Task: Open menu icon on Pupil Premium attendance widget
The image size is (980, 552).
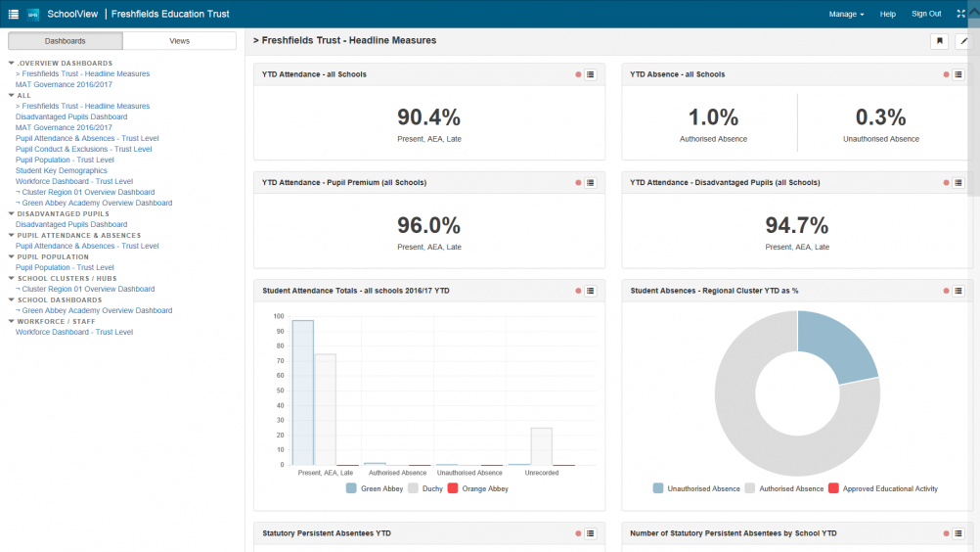Action: [590, 183]
